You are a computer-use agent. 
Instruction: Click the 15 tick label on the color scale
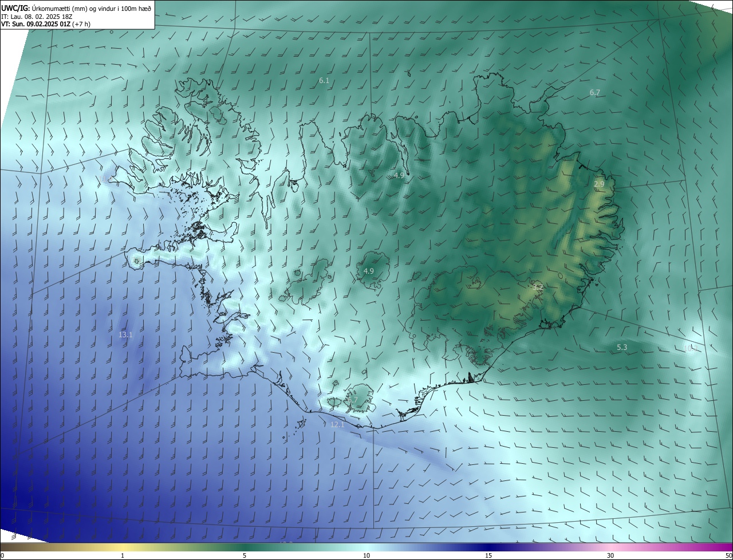pos(488,555)
